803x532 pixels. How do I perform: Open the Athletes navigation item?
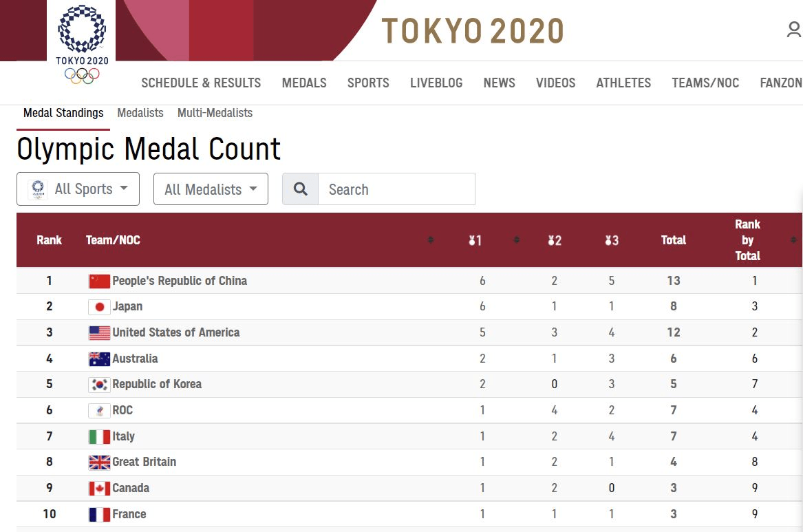(623, 83)
